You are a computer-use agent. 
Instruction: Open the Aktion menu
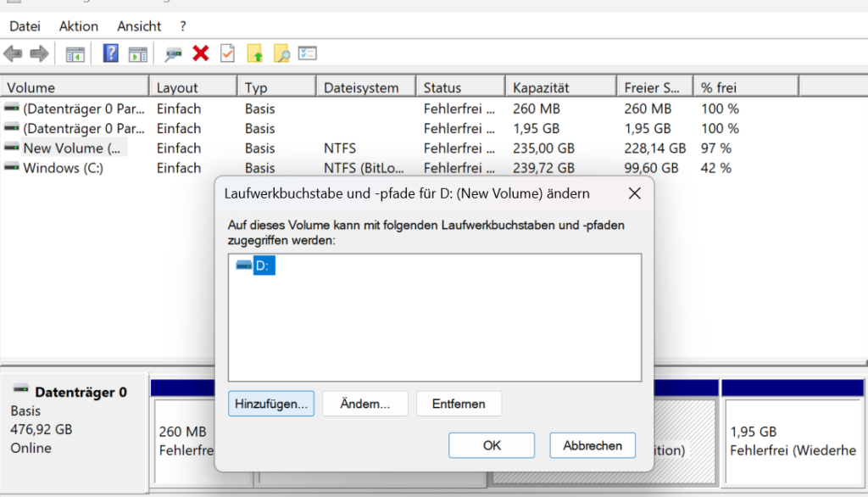(79, 26)
